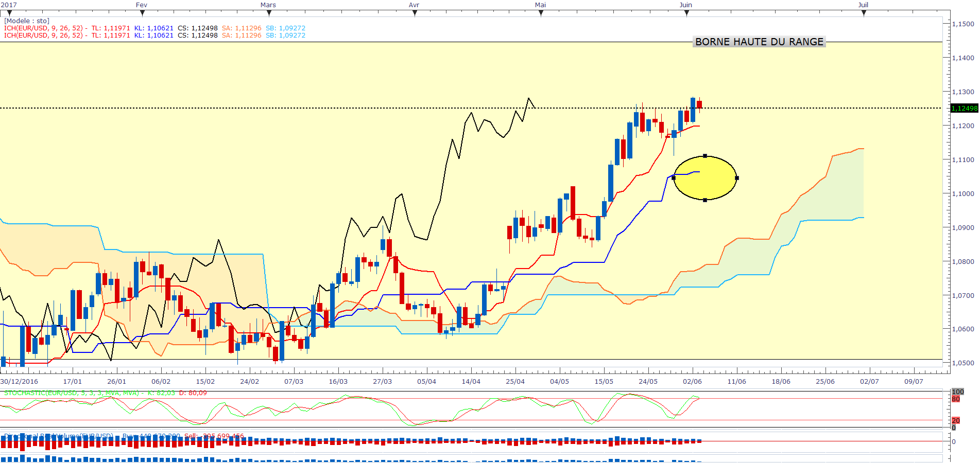The width and height of the screenshot is (980, 463).
Task: Grab the top handle of the yellow ellipse
Action: (705, 156)
